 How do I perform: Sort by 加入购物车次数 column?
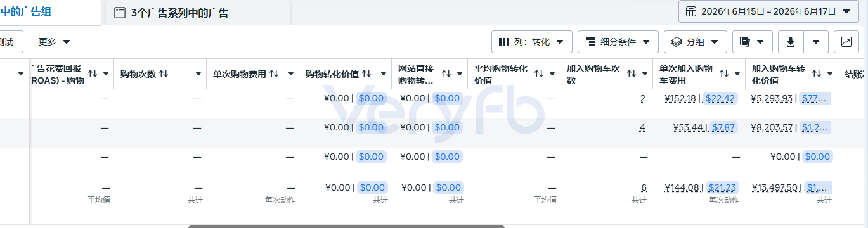pos(632,74)
